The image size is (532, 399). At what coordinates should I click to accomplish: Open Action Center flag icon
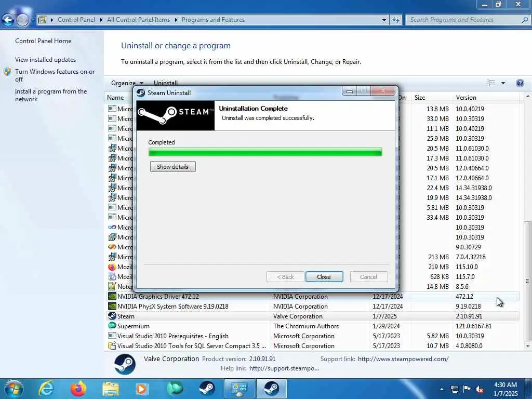[x=467, y=389]
